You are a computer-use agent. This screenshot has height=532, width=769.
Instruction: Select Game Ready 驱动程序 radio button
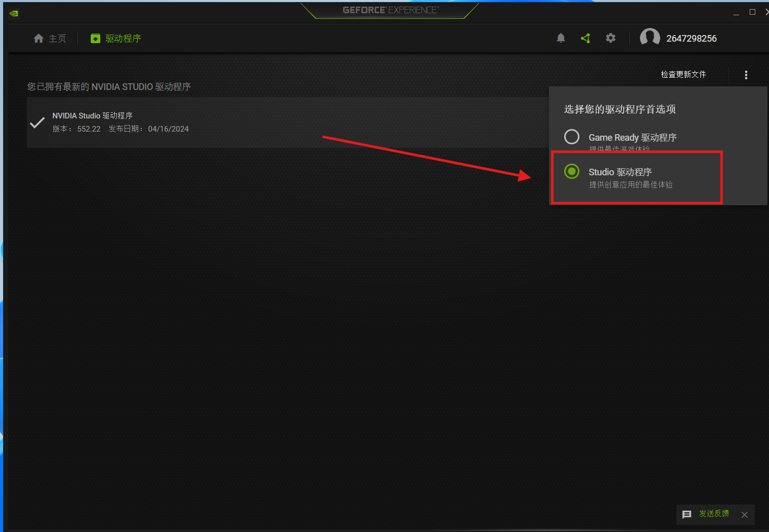coord(572,137)
